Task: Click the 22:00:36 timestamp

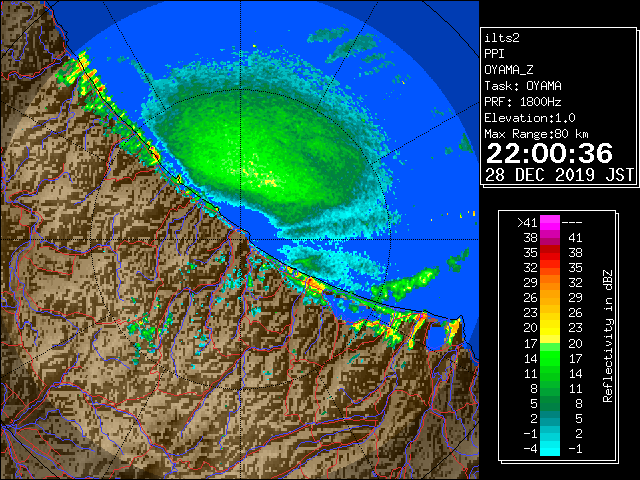Action: point(549,153)
